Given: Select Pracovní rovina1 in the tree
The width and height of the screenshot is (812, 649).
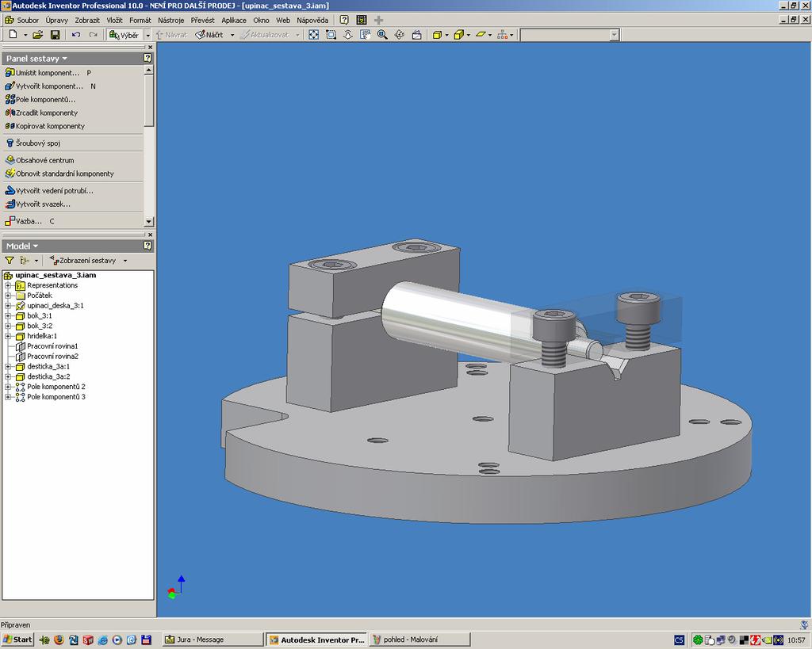Looking at the screenshot, I should 52,346.
